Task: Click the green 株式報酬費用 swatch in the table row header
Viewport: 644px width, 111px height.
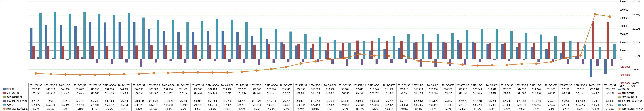Action: tap(4, 97)
